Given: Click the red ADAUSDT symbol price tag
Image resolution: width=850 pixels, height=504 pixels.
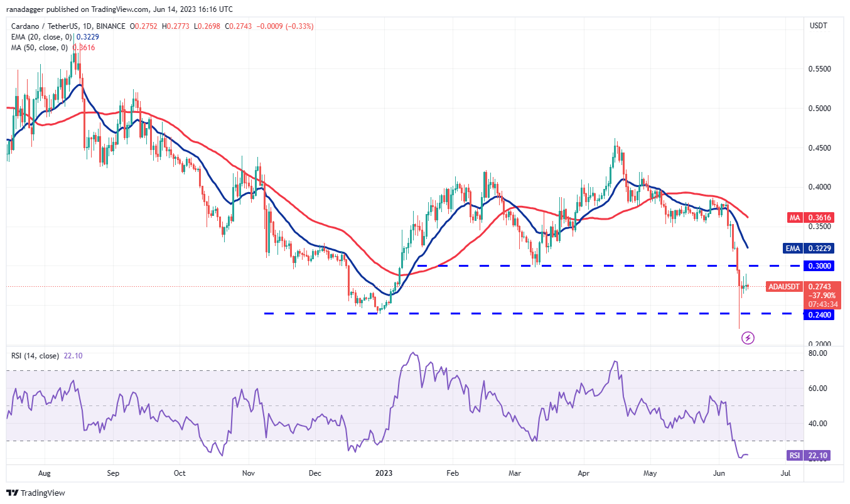Looking at the screenshot, I should click(785, 287).
